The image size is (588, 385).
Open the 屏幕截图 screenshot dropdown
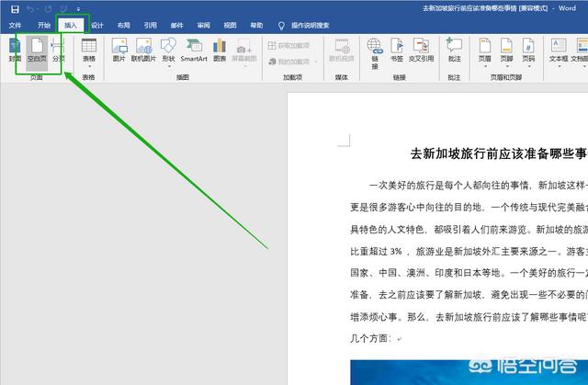[x=244, y=52]
